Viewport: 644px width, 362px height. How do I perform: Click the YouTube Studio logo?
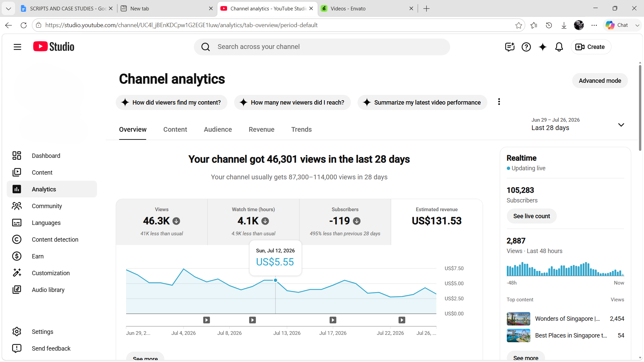tap(54, 47)
